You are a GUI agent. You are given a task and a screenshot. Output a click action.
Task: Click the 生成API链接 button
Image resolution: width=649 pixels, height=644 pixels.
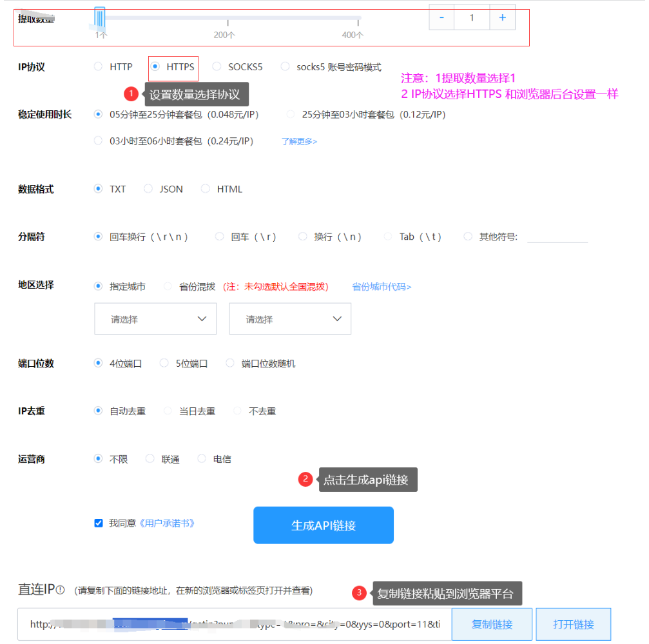[323, 525]
